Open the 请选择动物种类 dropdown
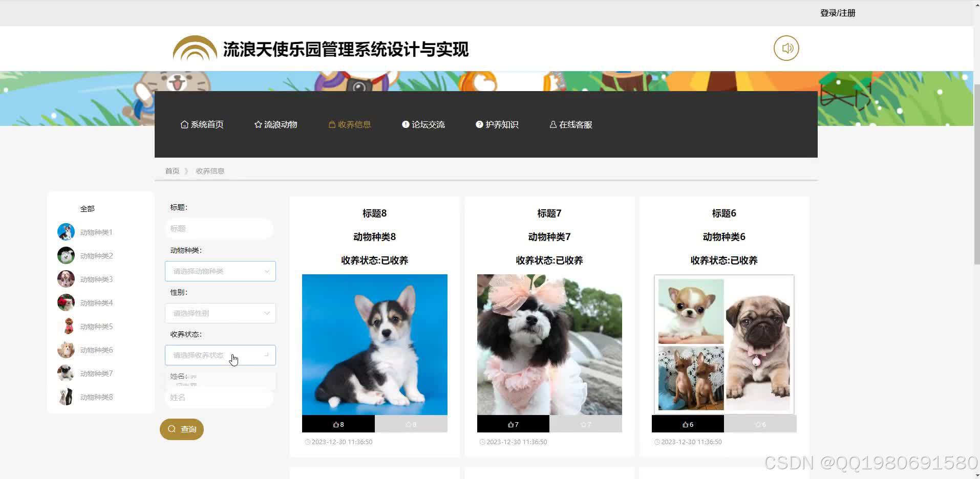The height and width of the screenshot is (479, 980). pyautogui.click(x=220, y=271)
